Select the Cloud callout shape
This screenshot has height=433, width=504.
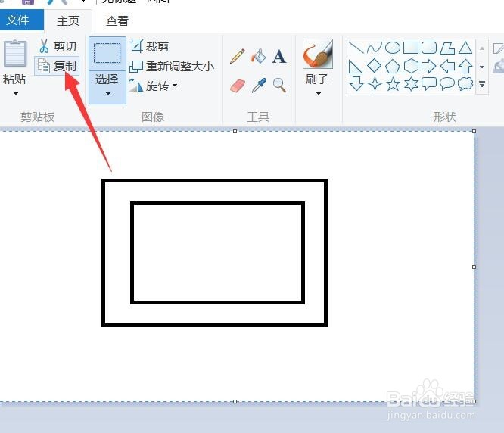click(465, 84)
